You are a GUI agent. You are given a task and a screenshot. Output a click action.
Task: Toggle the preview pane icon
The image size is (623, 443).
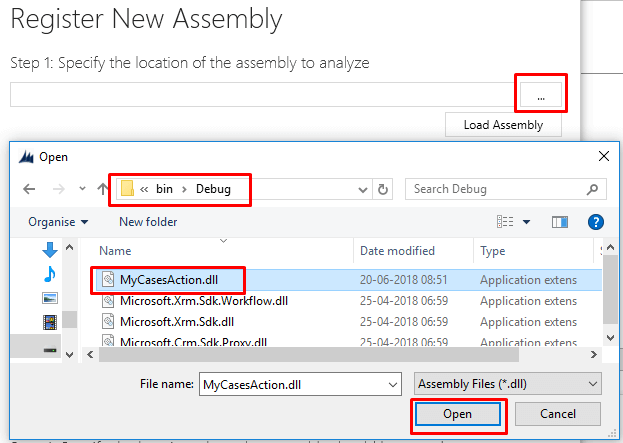[x=560, y=222]
